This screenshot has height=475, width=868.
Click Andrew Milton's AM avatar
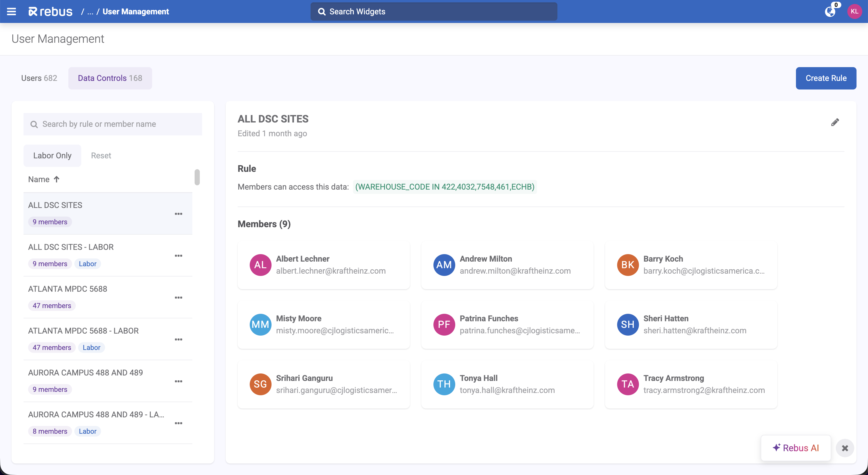pyautogui.click(x=444, y=265)
